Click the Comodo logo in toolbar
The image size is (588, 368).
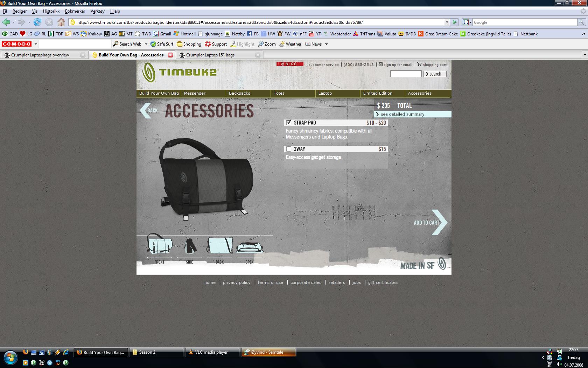[x=16, y=44]
